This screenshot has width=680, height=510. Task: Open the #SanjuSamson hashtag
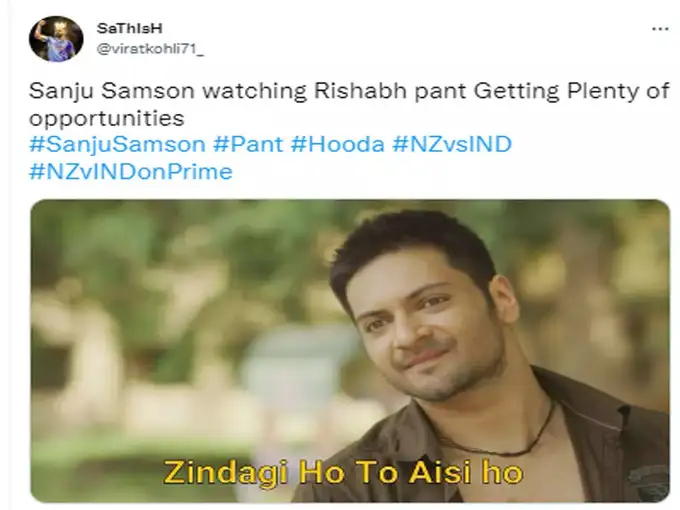(117, 144)
